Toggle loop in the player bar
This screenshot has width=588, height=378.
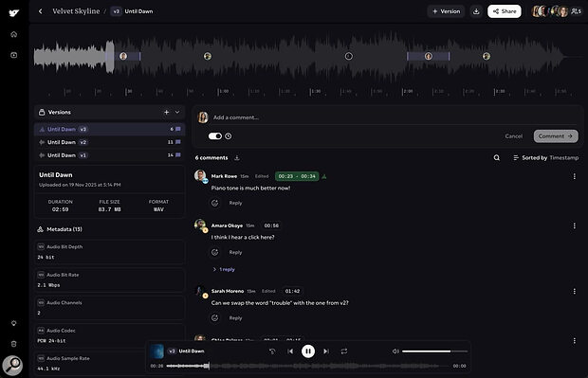point(344,351)
